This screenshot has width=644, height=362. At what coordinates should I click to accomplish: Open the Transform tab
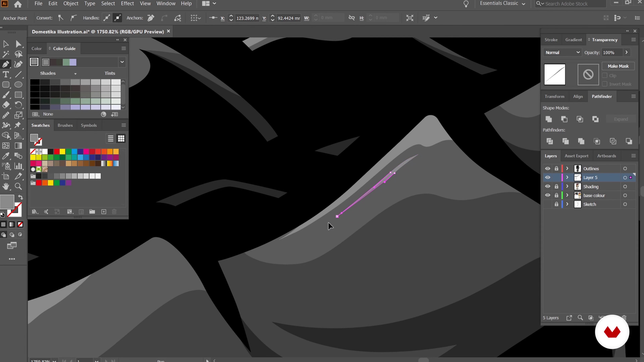(554, 96)
